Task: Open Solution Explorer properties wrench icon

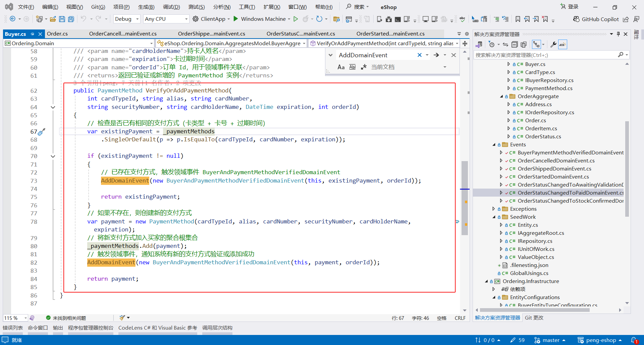Action: pos(553,45)
